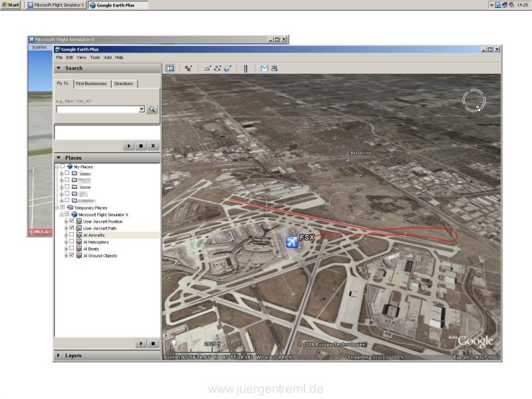The width and height of the screenshot is (532, 399).
Task: Click into the Fly To search field
Action: click(x=98, y=109)
